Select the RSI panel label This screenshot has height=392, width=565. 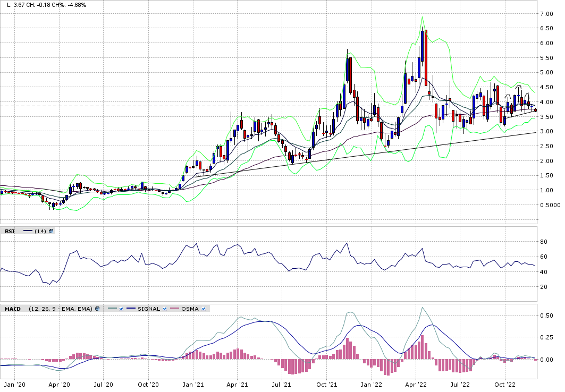(10, 231)
